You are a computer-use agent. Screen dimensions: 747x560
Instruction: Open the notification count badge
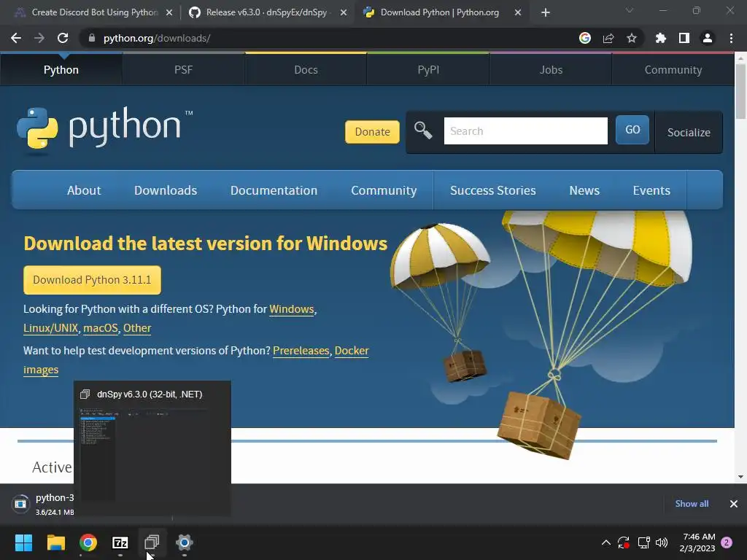pyautogui.click(x=727, y=542)
